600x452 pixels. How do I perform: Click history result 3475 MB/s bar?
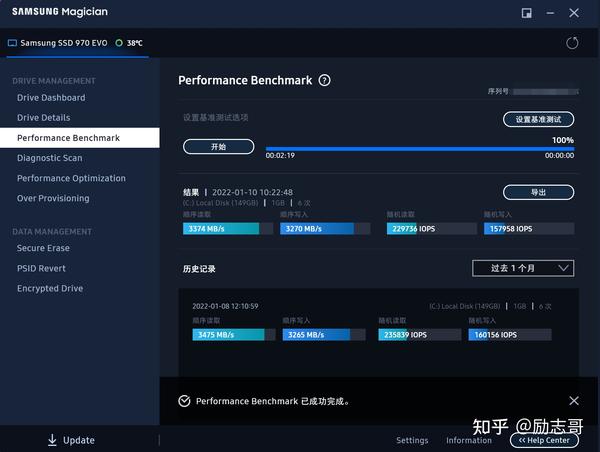pos(233,335)
